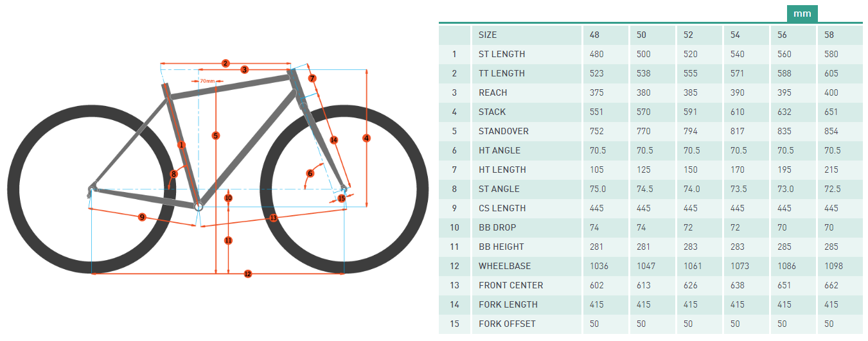Click the FORK OFFSET row label
Viewport: 868px width, 341px height.
pyautogui.click(x=507, y=324)
